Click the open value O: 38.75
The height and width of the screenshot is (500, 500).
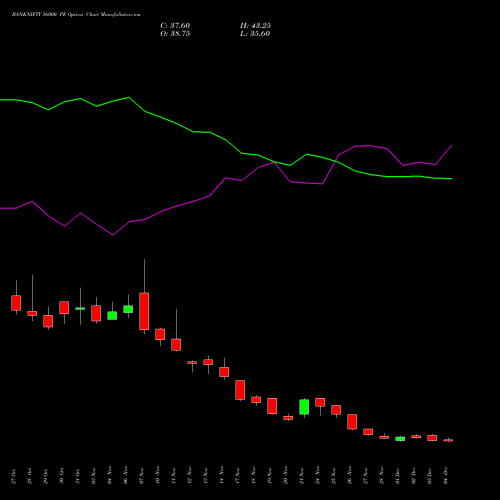coord(175,34)
